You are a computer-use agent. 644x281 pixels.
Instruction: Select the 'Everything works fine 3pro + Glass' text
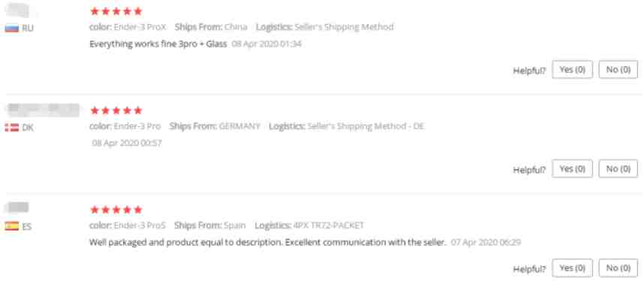coord(158,44)
